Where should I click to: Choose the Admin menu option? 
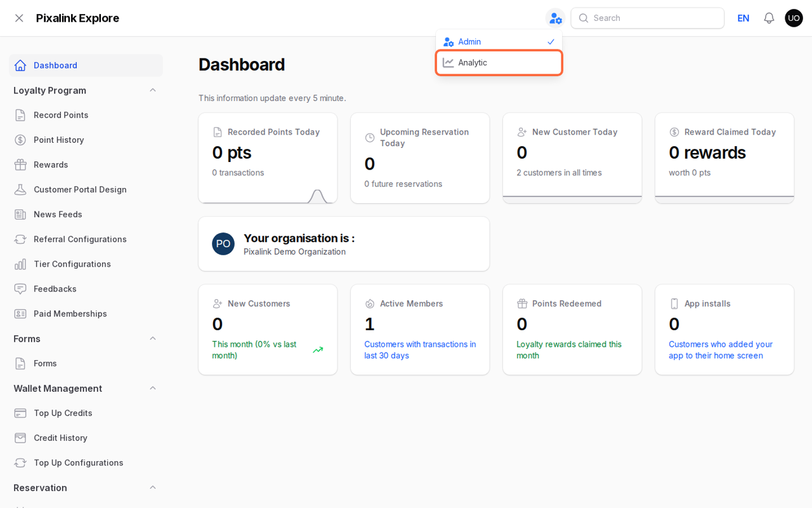click(x=499, y=41)
